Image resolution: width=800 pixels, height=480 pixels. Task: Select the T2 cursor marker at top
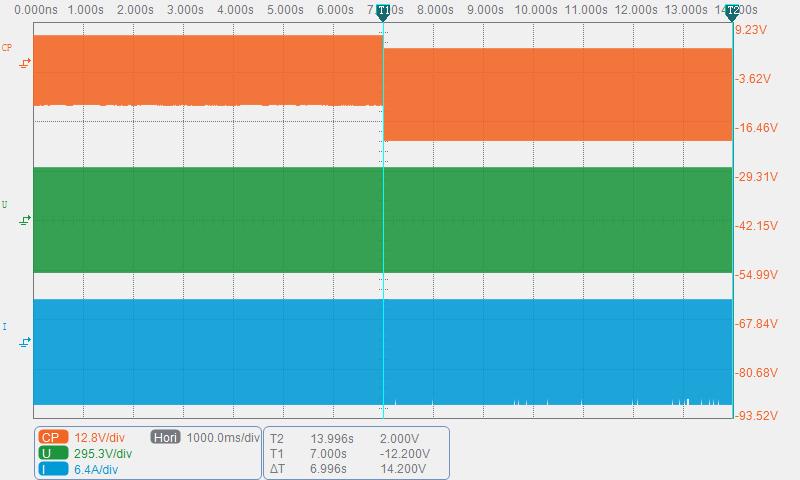[733, 12]
